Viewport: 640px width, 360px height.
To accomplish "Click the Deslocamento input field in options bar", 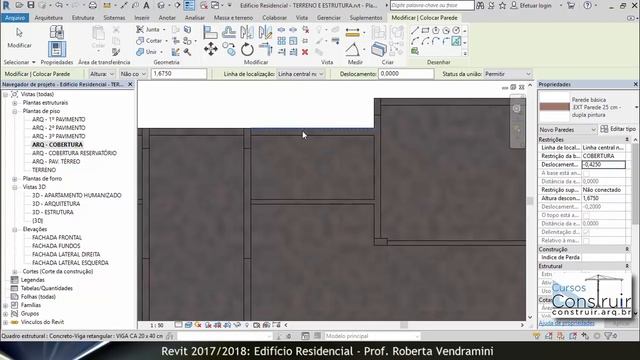I will click(406, 74).
